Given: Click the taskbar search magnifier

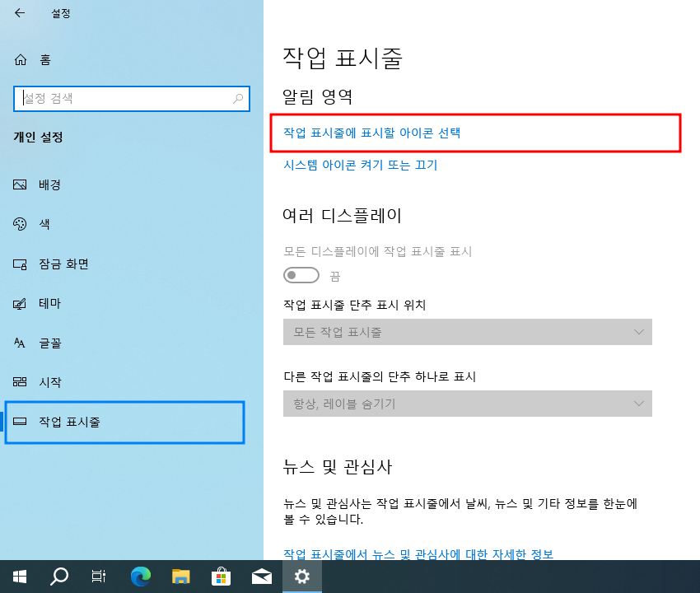Looking at the screenshot, I should [59, 577].
